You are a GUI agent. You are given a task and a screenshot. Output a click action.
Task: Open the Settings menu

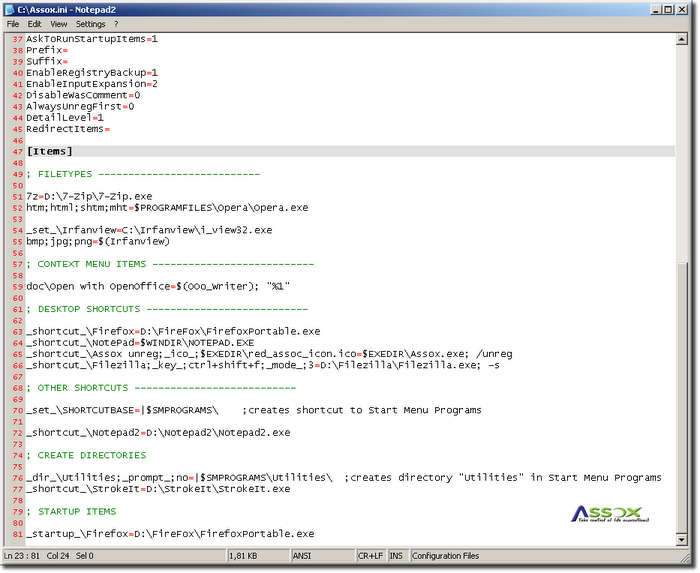coord(90,24)
